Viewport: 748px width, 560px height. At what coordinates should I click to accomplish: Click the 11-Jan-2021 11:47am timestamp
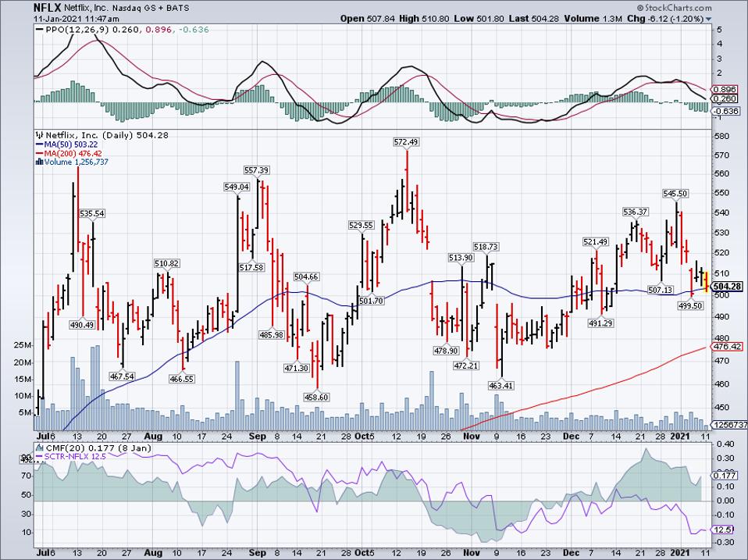pyautogui.click(x=77, y=20)
